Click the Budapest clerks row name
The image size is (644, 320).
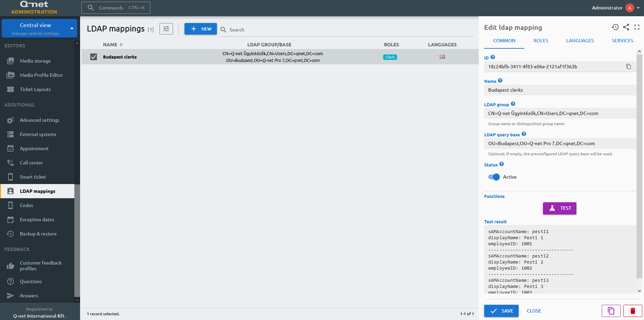tap(120, 57)
